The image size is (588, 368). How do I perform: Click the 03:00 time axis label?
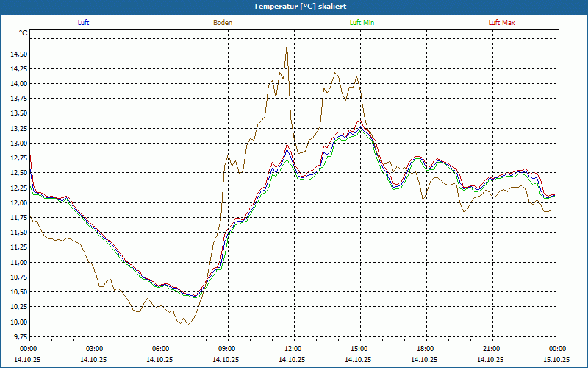coord(95,349)
